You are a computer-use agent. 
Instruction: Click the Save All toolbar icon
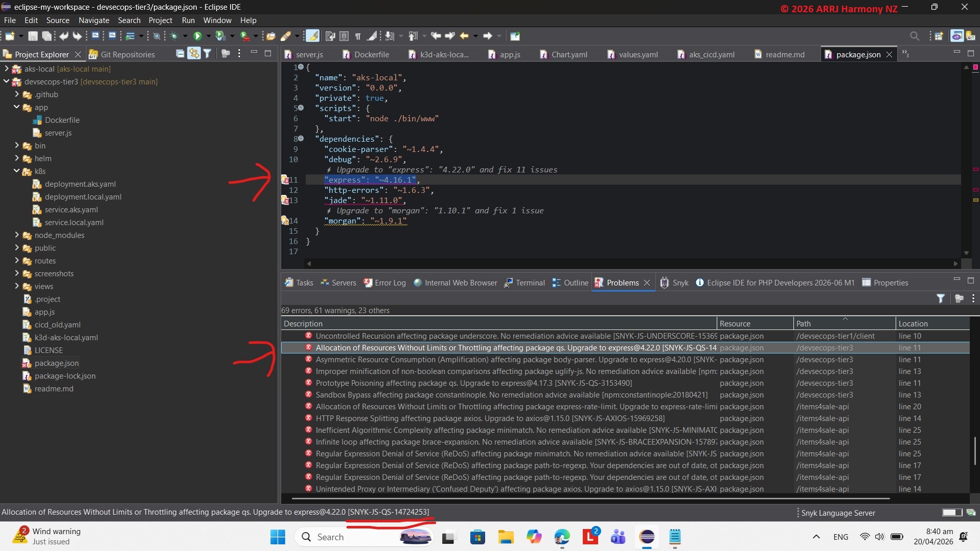47,36
